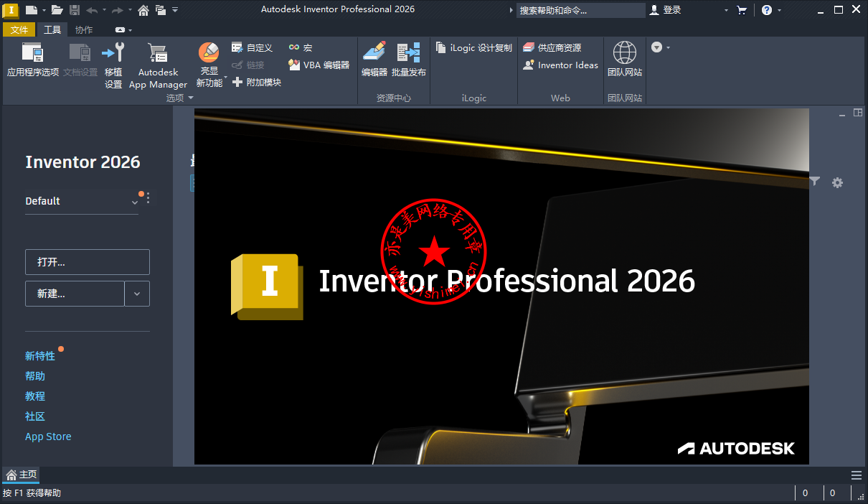
Task: Open Customize Quick Access Toolbar dropdown
Action: (175, 10)
